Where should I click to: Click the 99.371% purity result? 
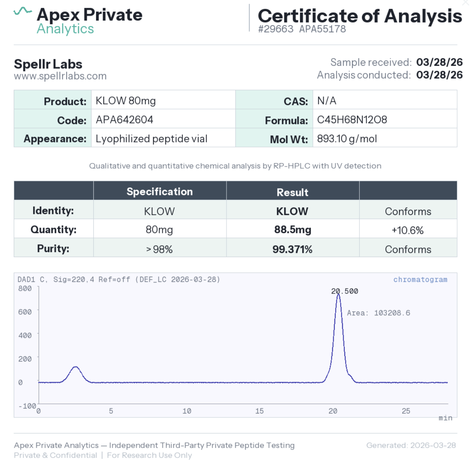(292, 249)
